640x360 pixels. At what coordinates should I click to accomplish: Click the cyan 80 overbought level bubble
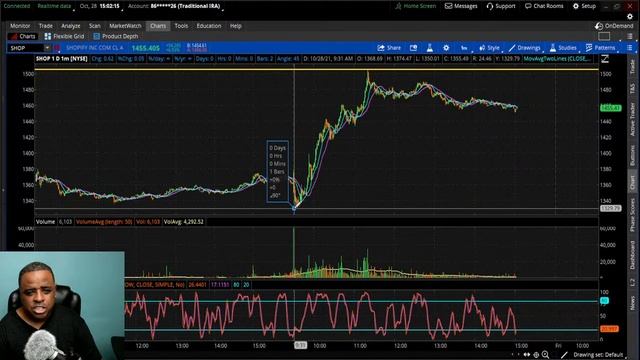604,301
